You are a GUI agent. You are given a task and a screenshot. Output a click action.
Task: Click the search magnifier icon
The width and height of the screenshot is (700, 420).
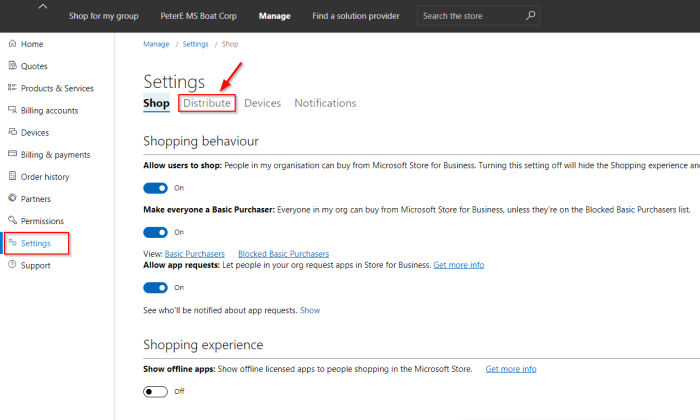(x=530, y=16)
